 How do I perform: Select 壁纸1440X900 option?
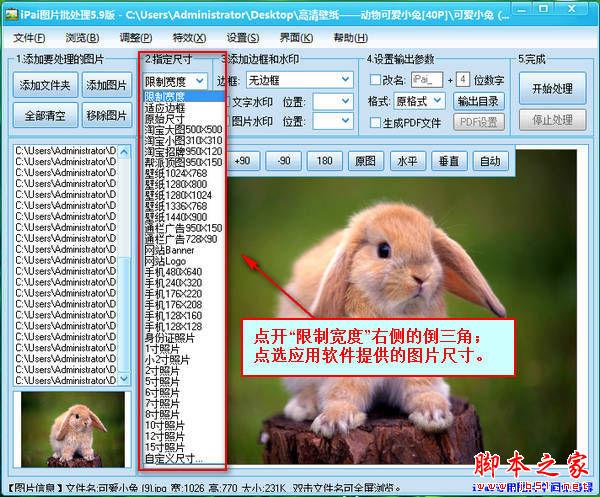pyautogui.click(x=183, y=217)
